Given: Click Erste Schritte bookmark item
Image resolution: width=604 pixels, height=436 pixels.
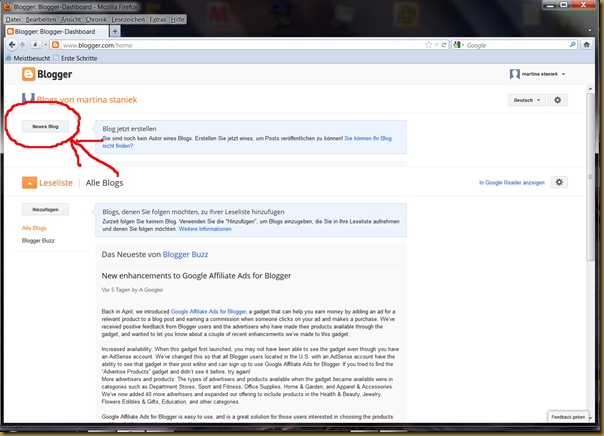Looking at the screenshot, I should (75, 58).
